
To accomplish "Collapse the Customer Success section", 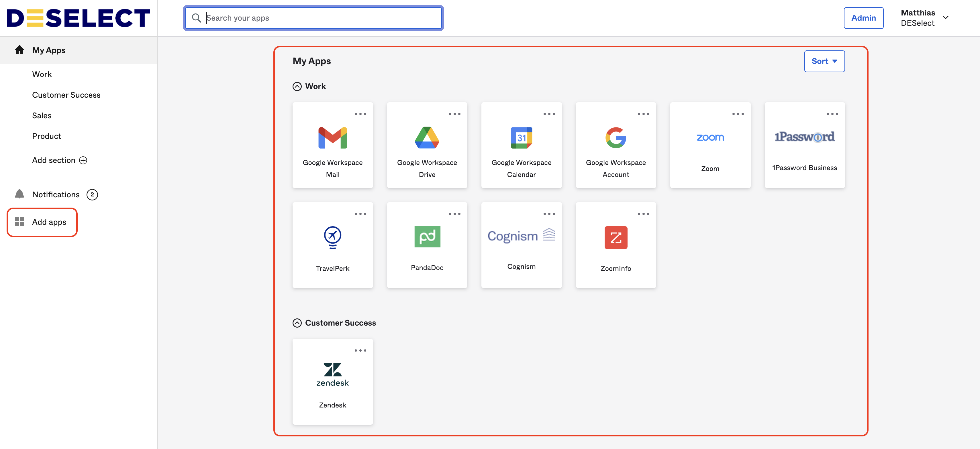I will (x=297, y=323).
